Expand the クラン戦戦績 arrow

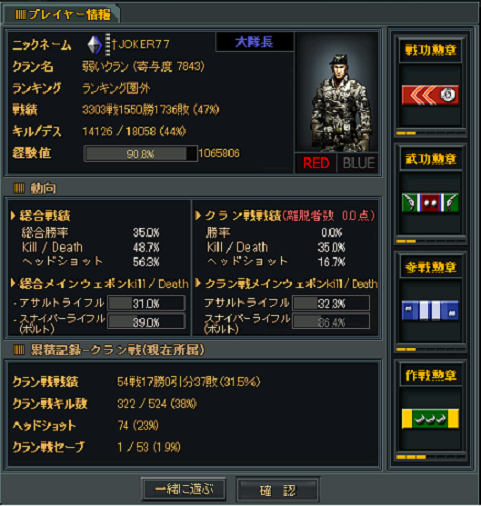198,216
